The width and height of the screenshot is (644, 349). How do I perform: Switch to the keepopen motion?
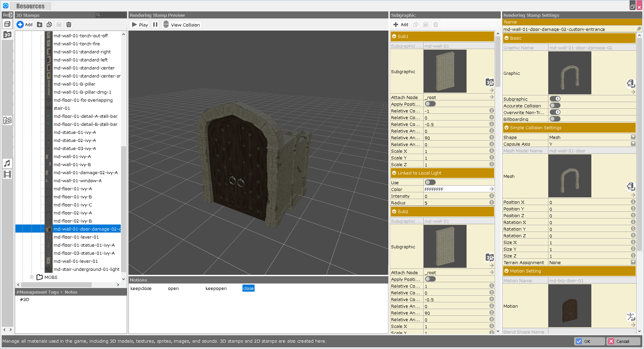coord(216,288)
